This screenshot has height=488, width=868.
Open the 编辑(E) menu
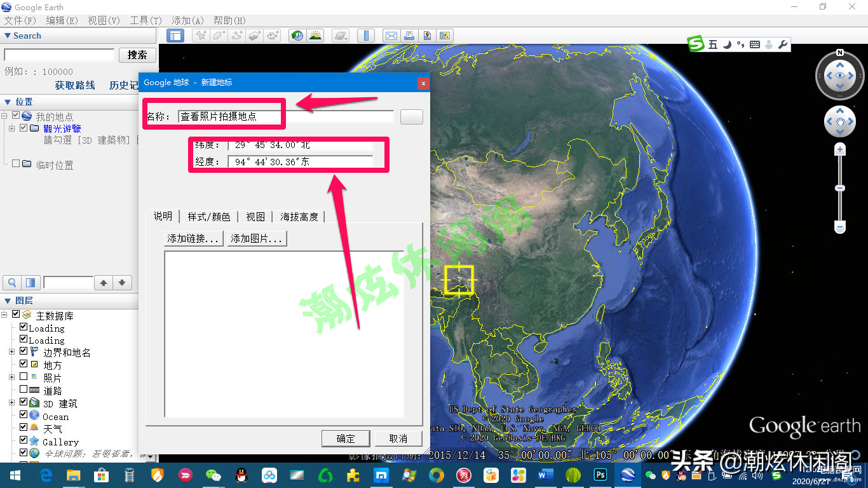pyautogui.click(x=62, y=20)
